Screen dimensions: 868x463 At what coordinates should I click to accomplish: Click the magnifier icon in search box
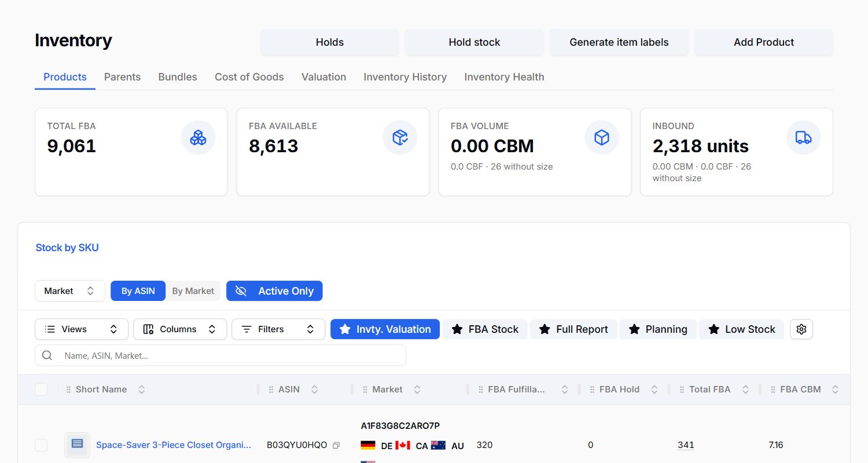[47, 355]
